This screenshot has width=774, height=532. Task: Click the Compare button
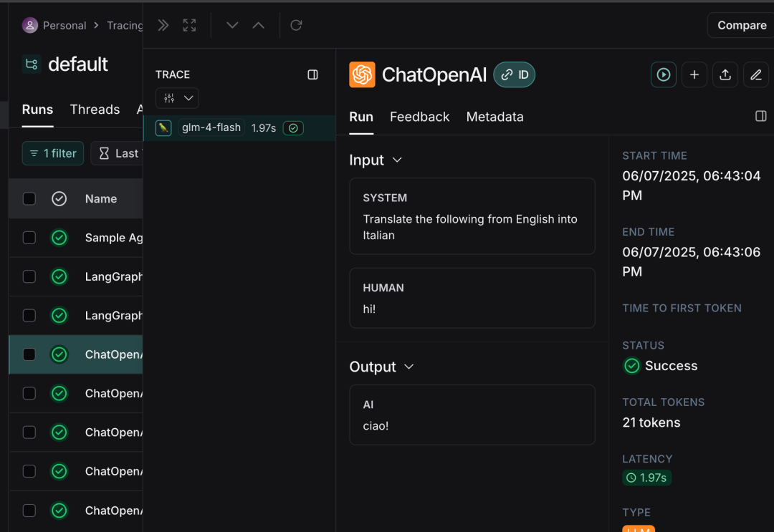pyautogui.click(x=741, y=25)
